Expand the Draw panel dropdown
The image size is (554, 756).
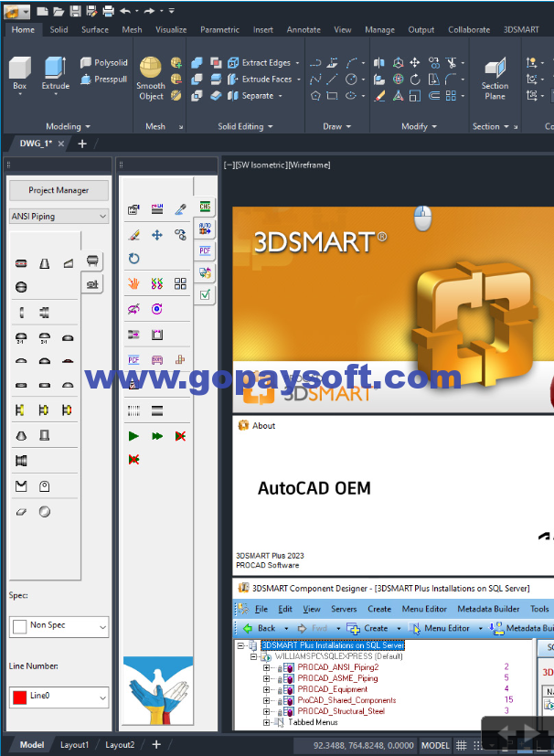click(x=337, y=126)
